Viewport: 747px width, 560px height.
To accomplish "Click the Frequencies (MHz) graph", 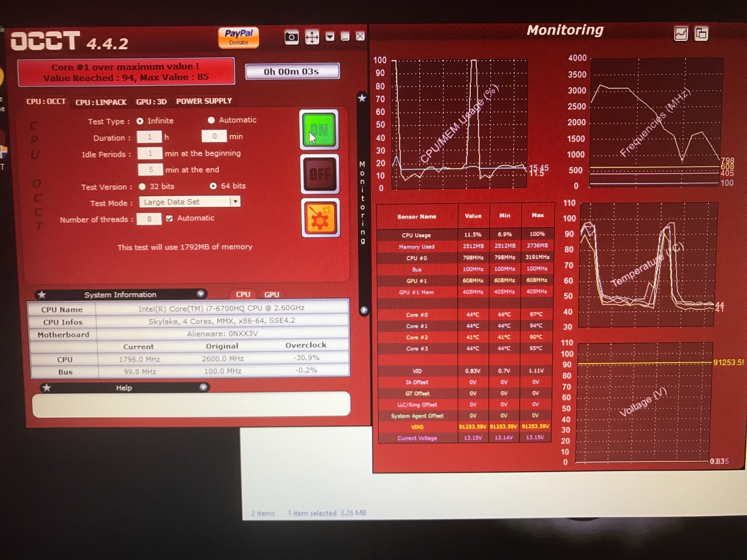I will tap(655, 122).
